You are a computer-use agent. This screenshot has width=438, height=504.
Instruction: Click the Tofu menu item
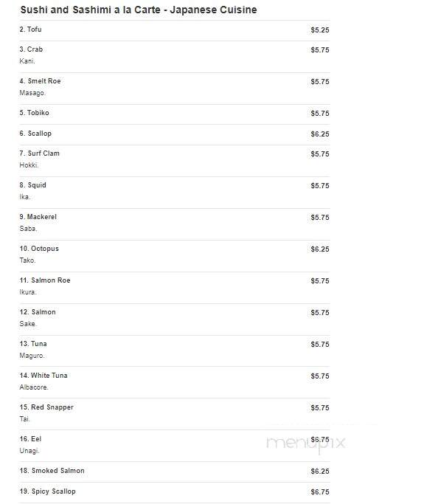click(x=175, y=30)
